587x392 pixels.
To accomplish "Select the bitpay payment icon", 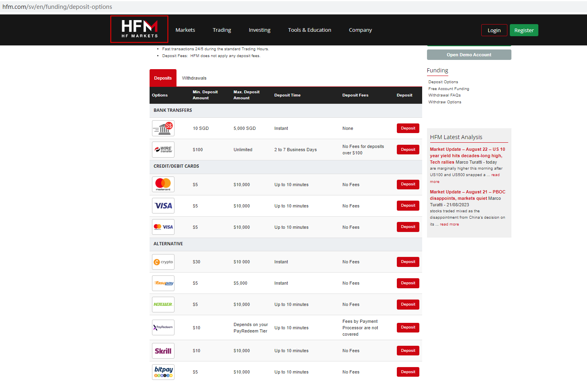I will pyautogui.click(x=163, y=372).
